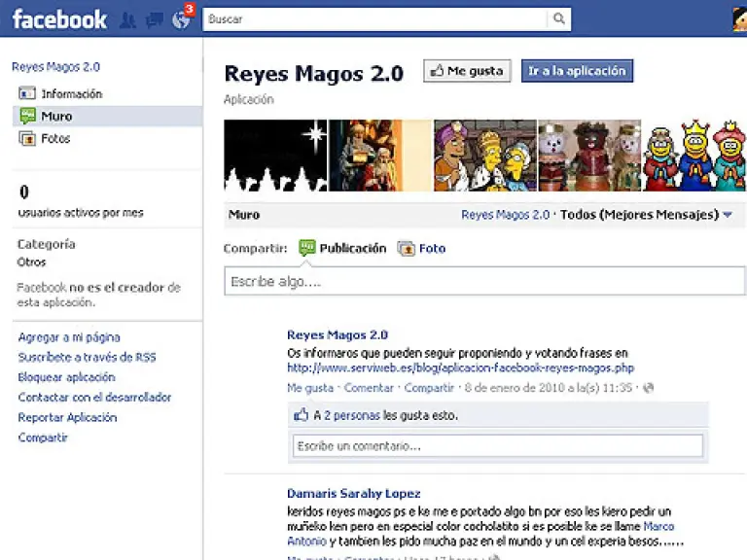The image size is (747, 560).
Task: Click the Facebook logo in top bar
Action: point(58,19)
